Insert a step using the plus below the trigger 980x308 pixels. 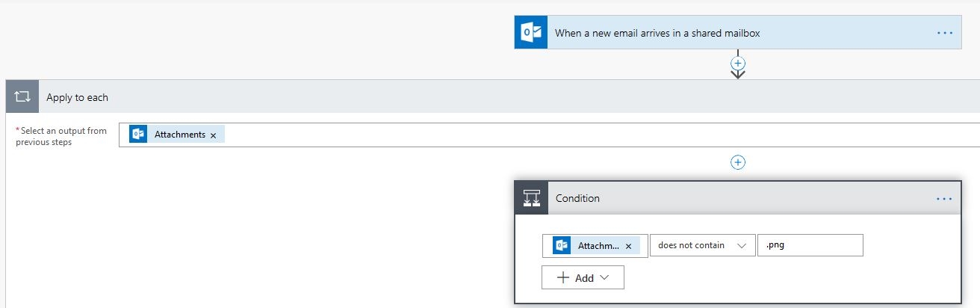[x=738, y=64]
